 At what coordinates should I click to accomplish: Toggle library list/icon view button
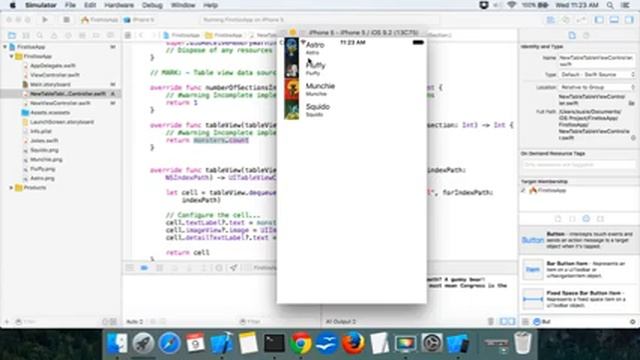click(x=526, y=322)
